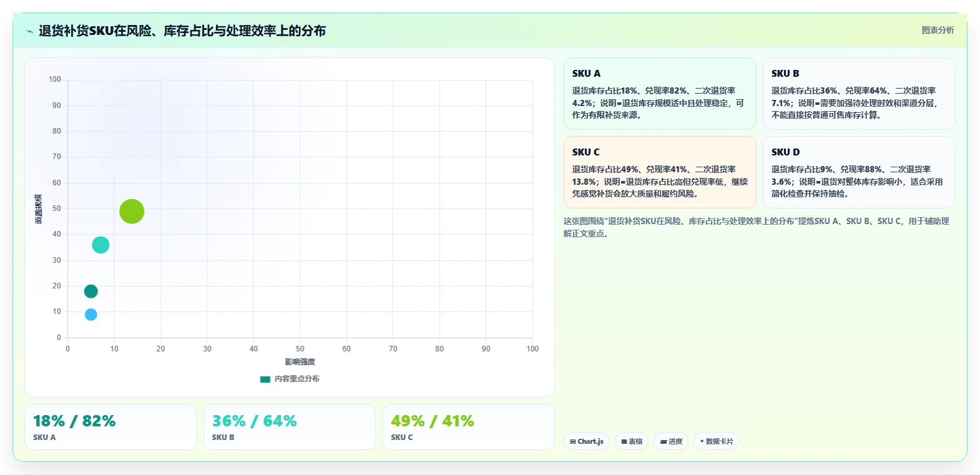The image size is (980, 475).
Task: Open the SKU D insight card
Action: (859, 172)
